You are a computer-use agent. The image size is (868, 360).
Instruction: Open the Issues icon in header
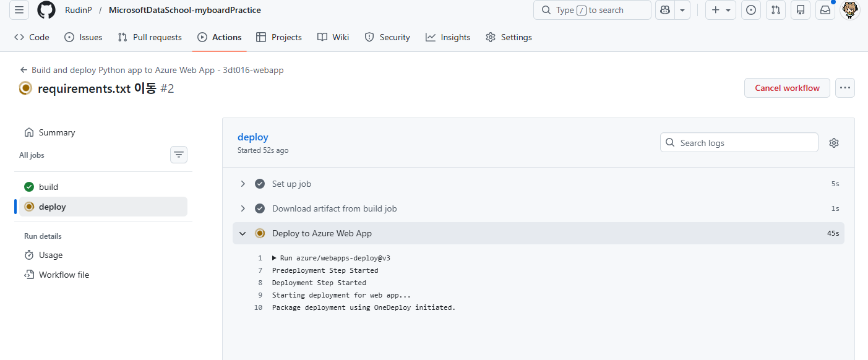(751, 10)
